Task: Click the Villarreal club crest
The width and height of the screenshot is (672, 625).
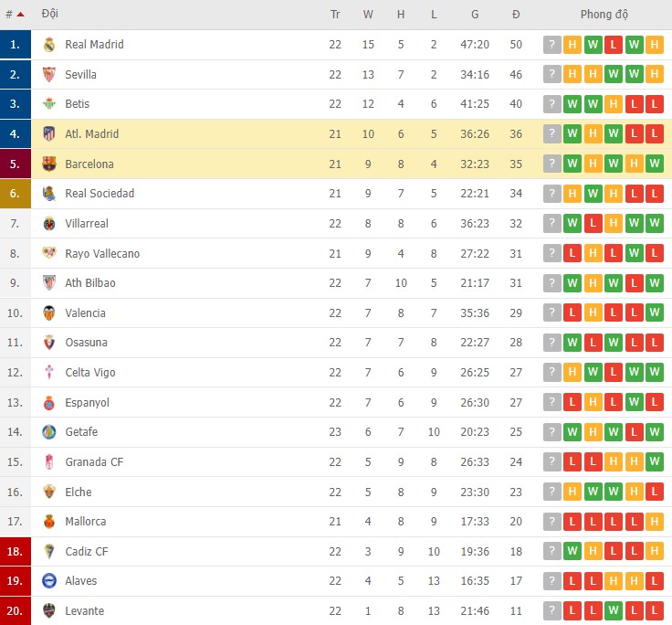Action: pyautogui.click(x=49, y=224)
